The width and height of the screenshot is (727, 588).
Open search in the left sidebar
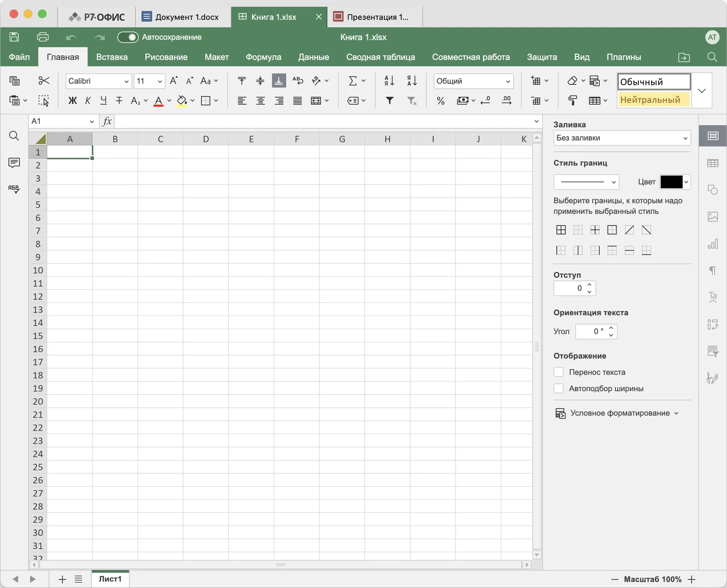(x=14, y=136)
